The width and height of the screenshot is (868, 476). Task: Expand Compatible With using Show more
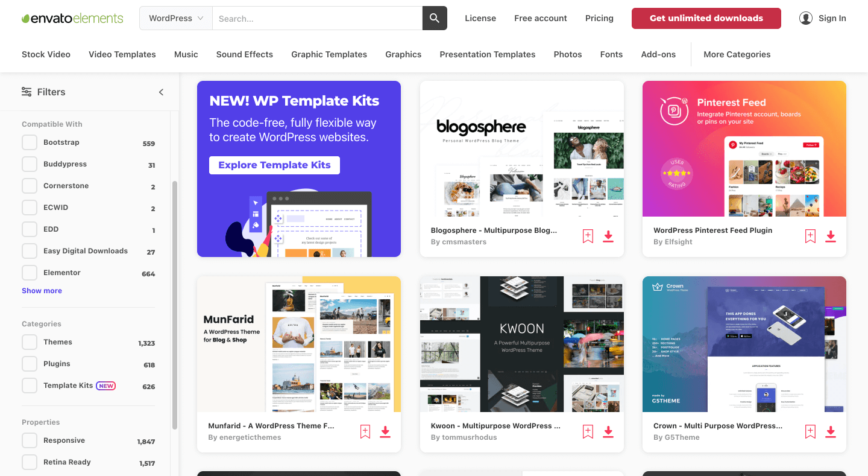(x=42, y=291)
